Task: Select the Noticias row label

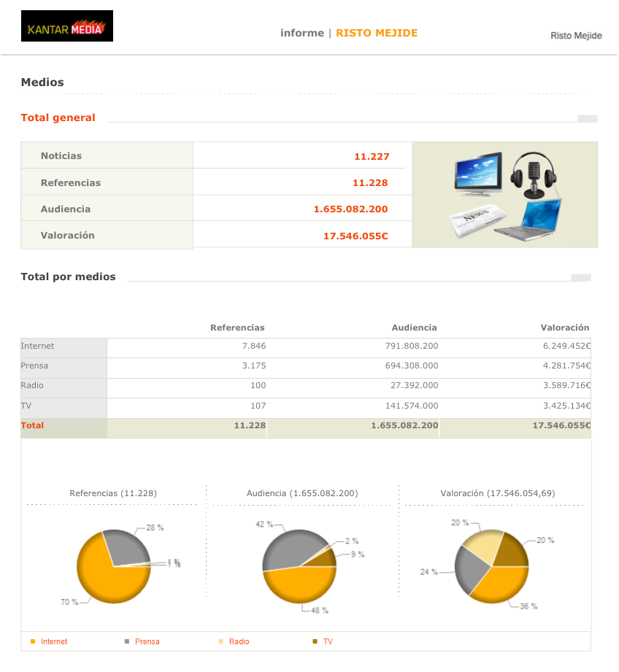Action: [61, 156]
